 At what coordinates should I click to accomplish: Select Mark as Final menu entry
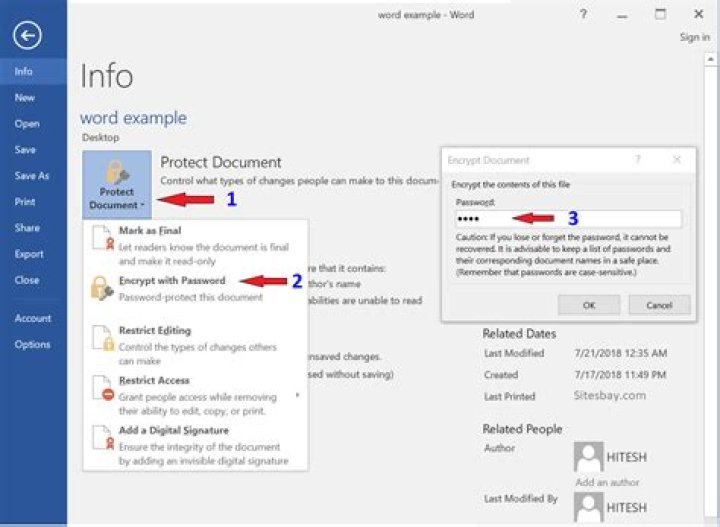point(196,245)
